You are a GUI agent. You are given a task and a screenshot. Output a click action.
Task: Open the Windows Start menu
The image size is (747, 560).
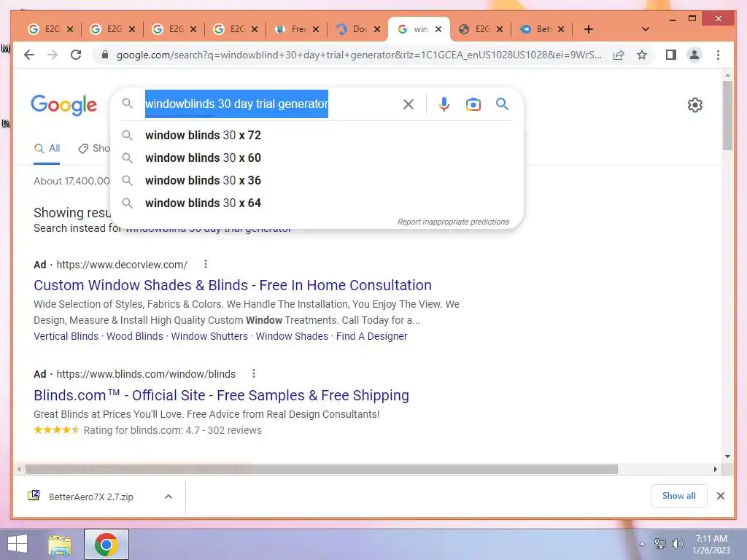click(x=18, y=544)
